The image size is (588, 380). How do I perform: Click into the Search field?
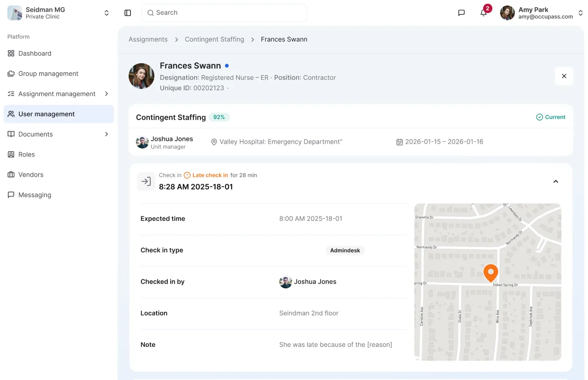coord(224,13)
